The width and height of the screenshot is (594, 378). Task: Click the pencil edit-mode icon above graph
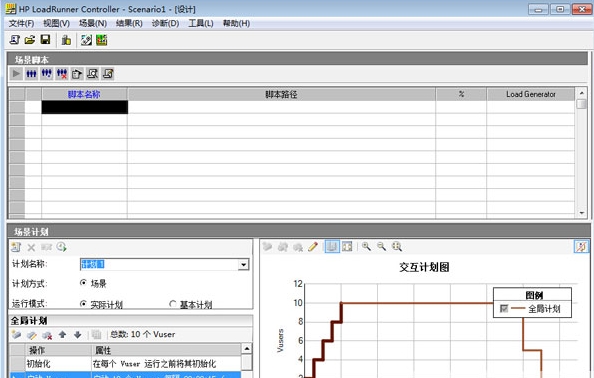click(x=313, y=247)
